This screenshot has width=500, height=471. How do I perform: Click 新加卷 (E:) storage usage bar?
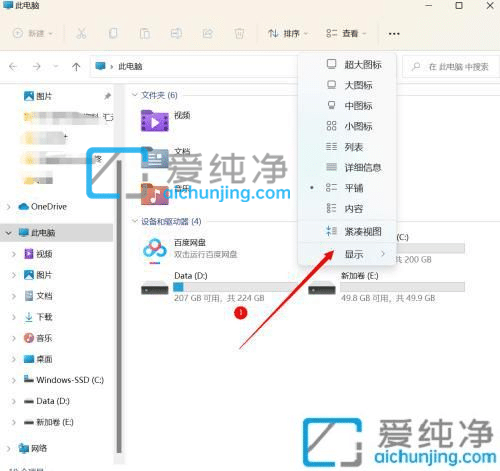point(402,287)
